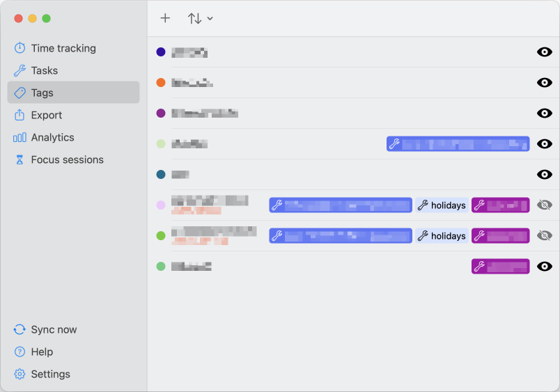The width and height of the screenshot is (560, 392).
Task: Click the Sync now button
Action: 54,329
